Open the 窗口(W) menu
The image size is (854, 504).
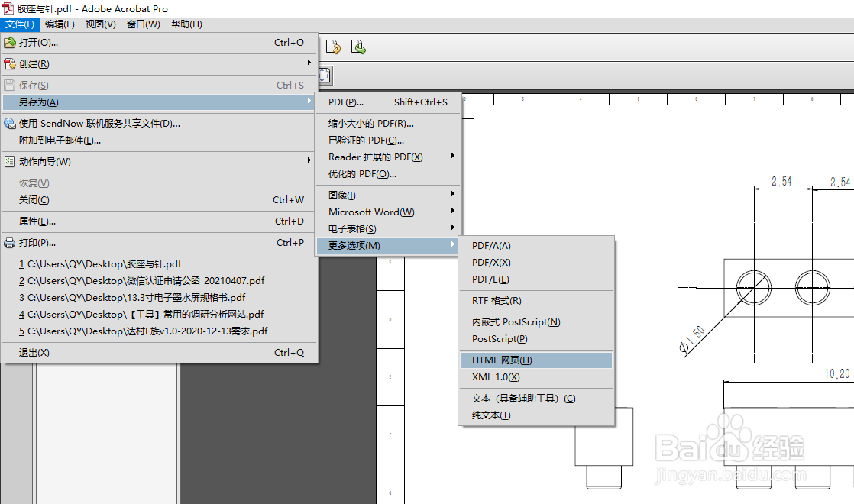tap(144, 24)
